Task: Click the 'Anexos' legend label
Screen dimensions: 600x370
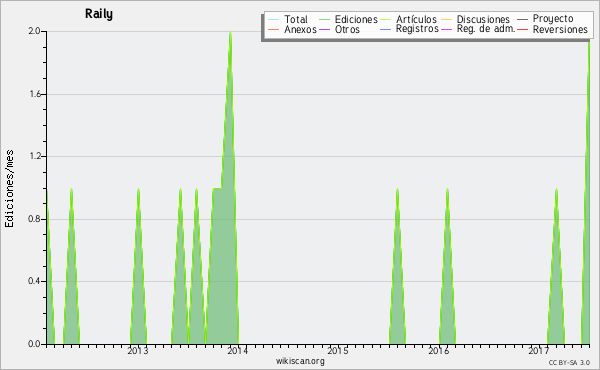Action: click(x=300, y=29)
